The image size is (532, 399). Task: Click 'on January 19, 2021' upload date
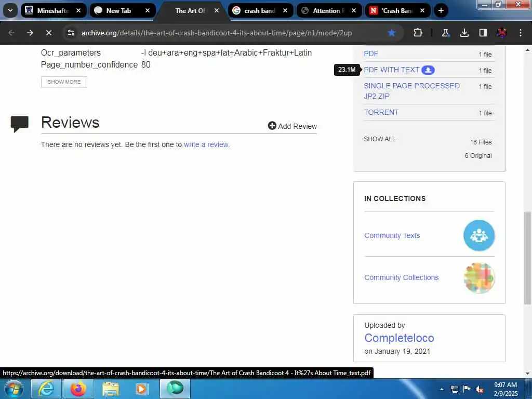(x=397, y=352)
